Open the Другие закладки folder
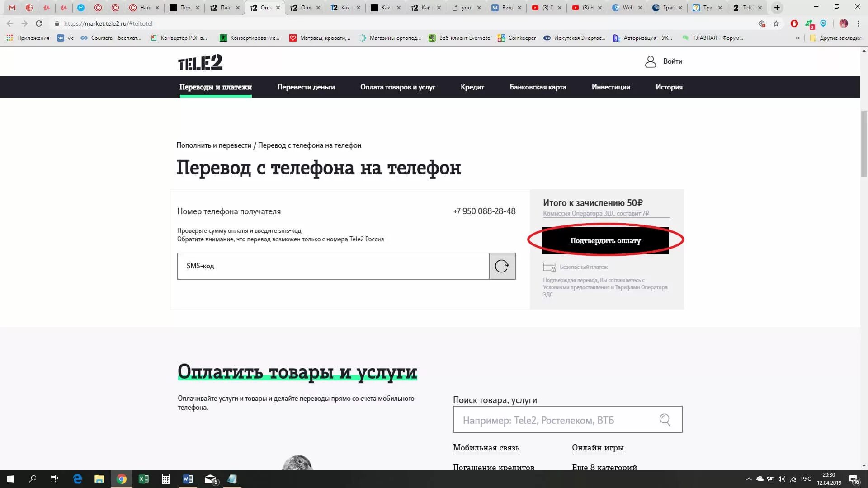The image size is (868, 488). tap(835, 38)
